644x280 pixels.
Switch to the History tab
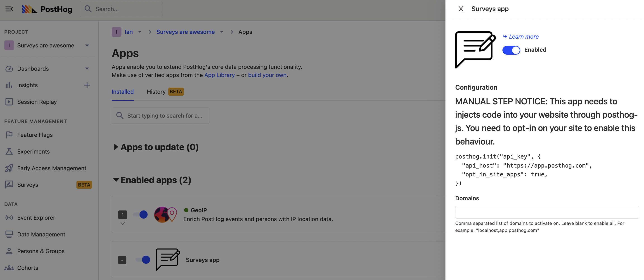(156, 92)
